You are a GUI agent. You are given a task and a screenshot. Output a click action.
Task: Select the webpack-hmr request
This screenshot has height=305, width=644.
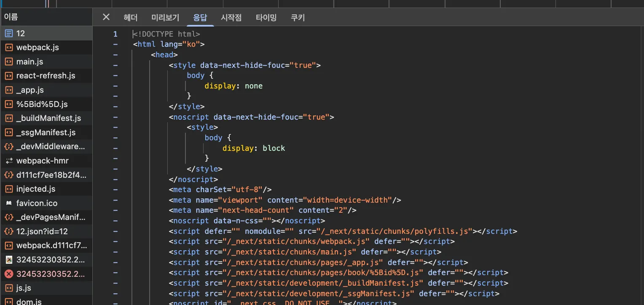point(46,161)
